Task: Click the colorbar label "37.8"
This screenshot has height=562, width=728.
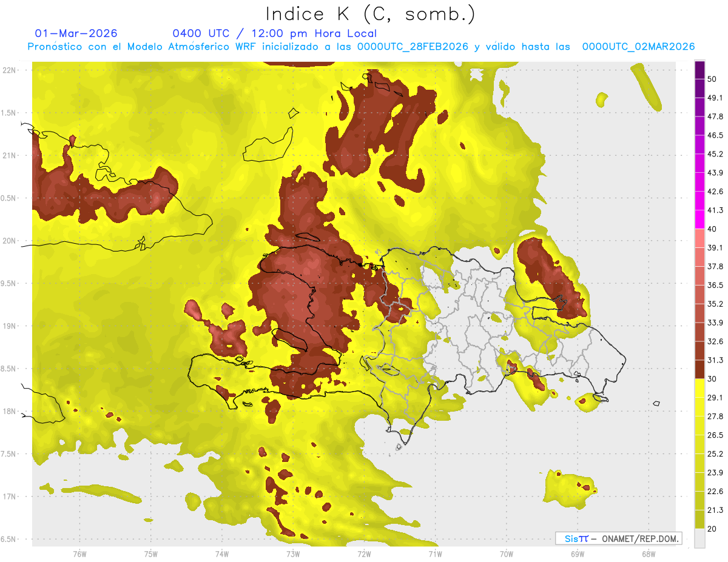Action: 715,267
